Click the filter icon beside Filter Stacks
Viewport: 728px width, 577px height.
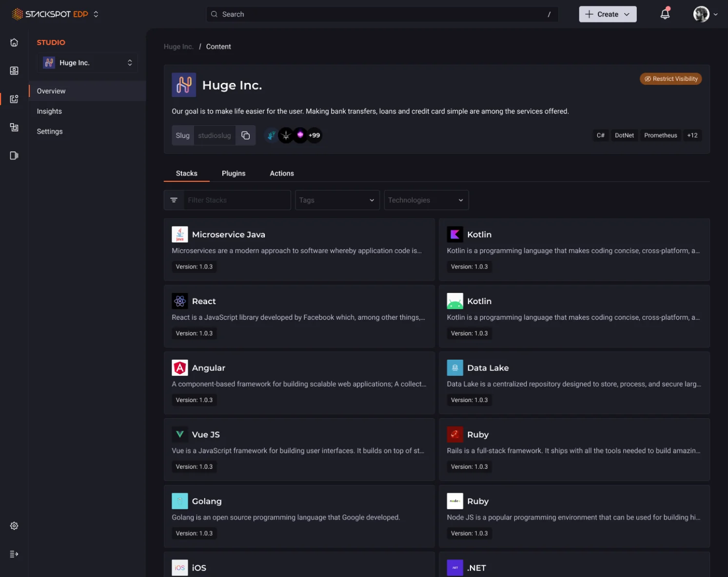pyautogui.click(x=174, y=200)
